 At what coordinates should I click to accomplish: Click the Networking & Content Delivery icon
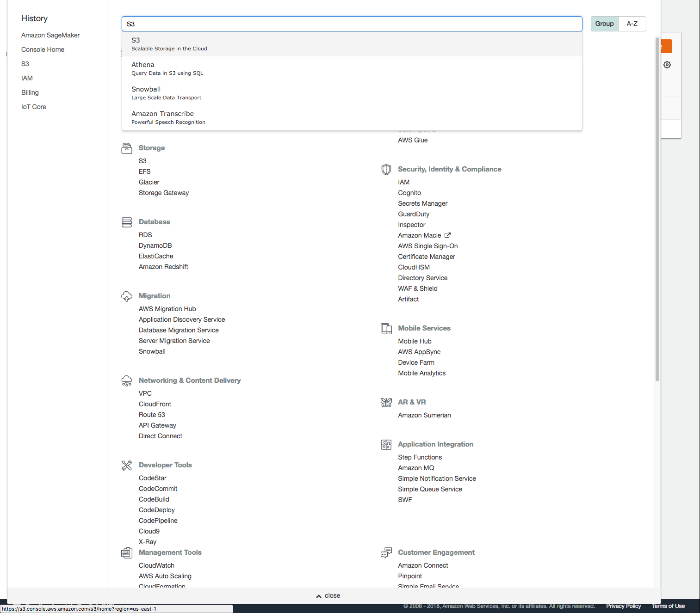click(127, 381)
